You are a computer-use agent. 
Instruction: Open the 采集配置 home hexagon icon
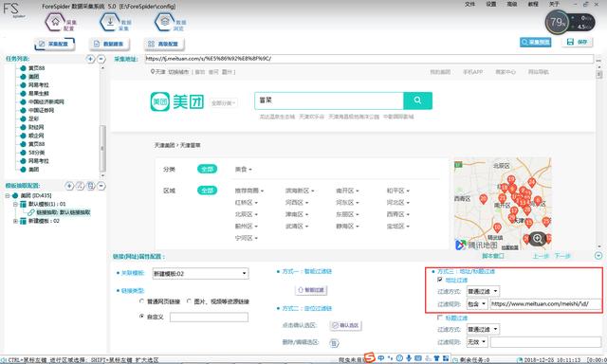(55, 22)
